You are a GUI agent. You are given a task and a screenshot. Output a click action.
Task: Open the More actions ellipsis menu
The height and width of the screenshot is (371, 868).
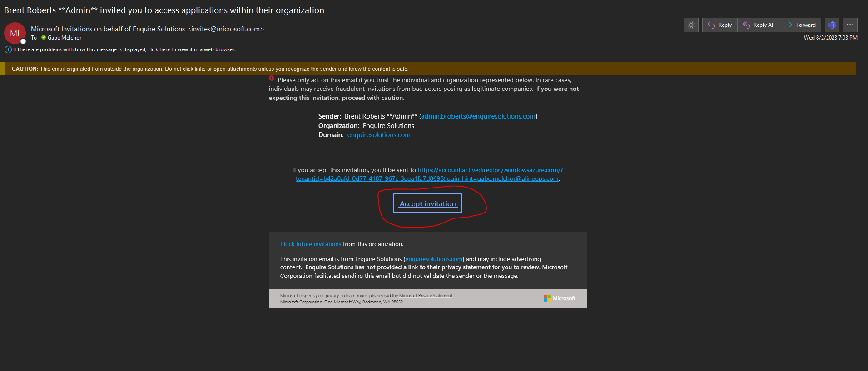coord(850,25)
